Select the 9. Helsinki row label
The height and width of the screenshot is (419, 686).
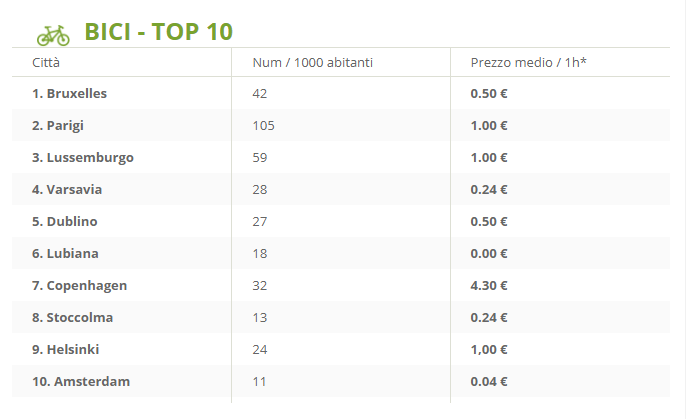(x=65, y=349)
